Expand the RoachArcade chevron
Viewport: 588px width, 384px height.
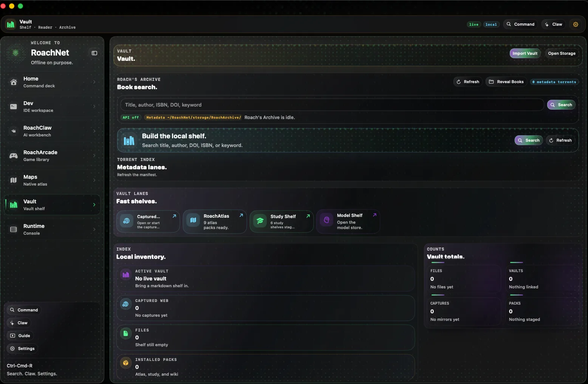click(x=94, y=156)
